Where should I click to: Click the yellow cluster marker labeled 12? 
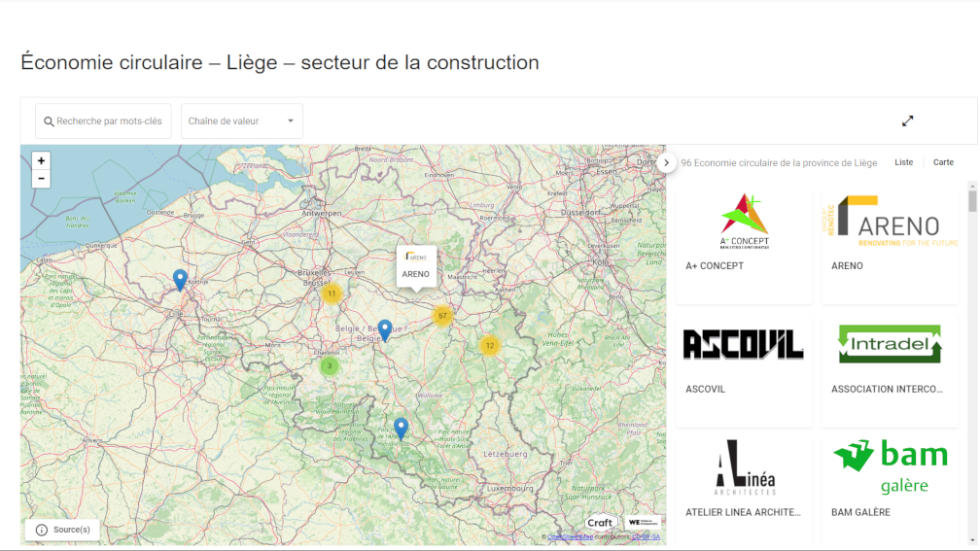(x=489, y=346)
